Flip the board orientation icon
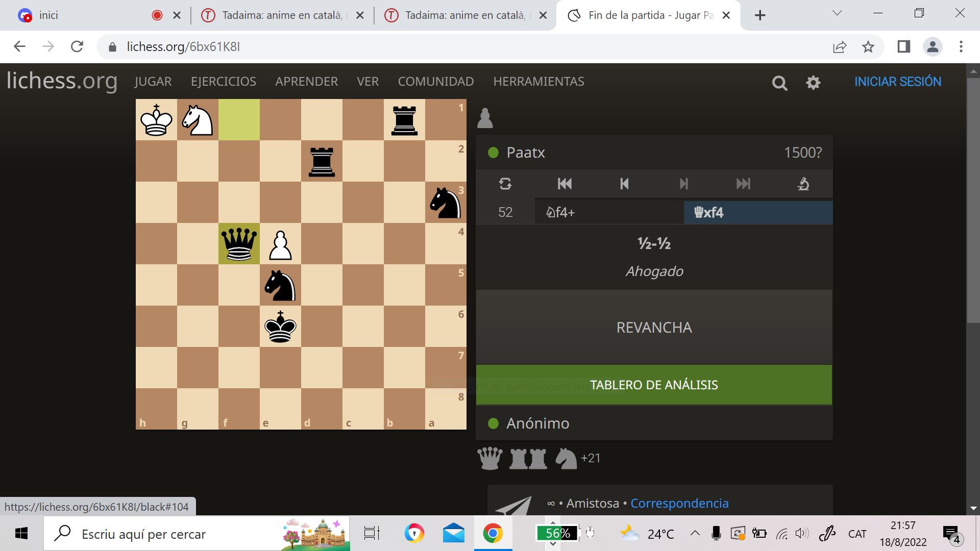 505,184
